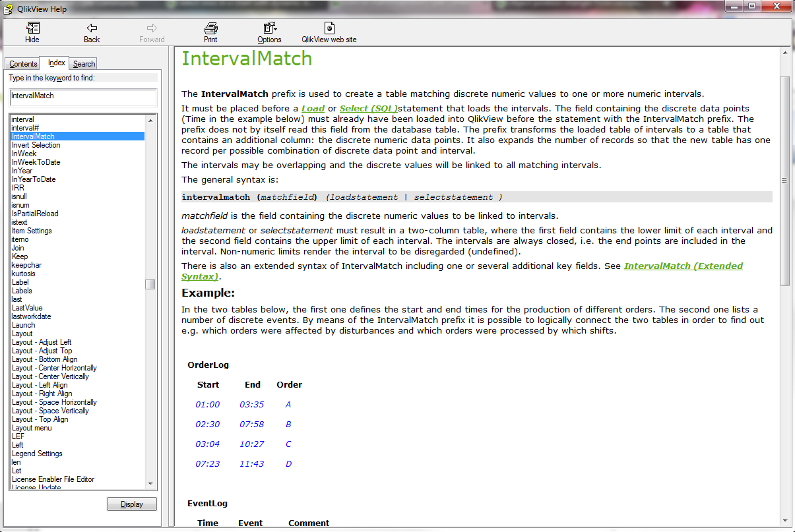Select 'IsPartialReload' index entry
This screenshot has height=532, width=795.
(35, 214)
